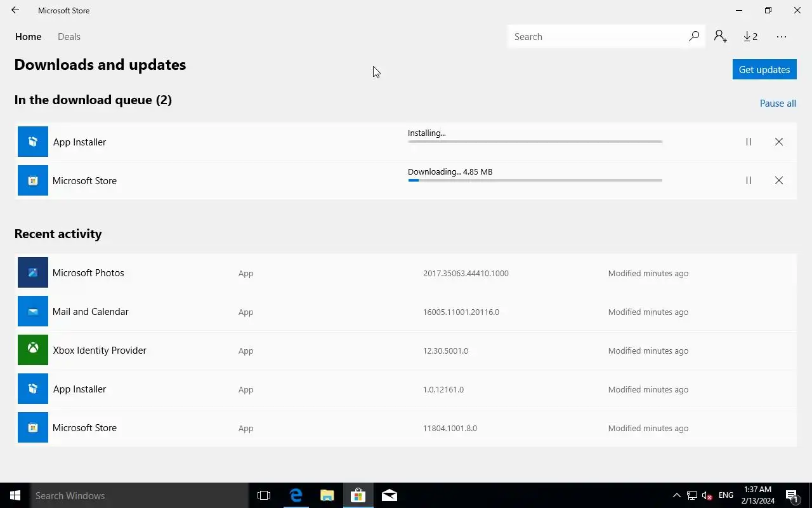Viewport: 812px width, 508px height.
Task: Open the clock showing 1:37 AM
Action: pyautogui.click(x=757, y=495)
